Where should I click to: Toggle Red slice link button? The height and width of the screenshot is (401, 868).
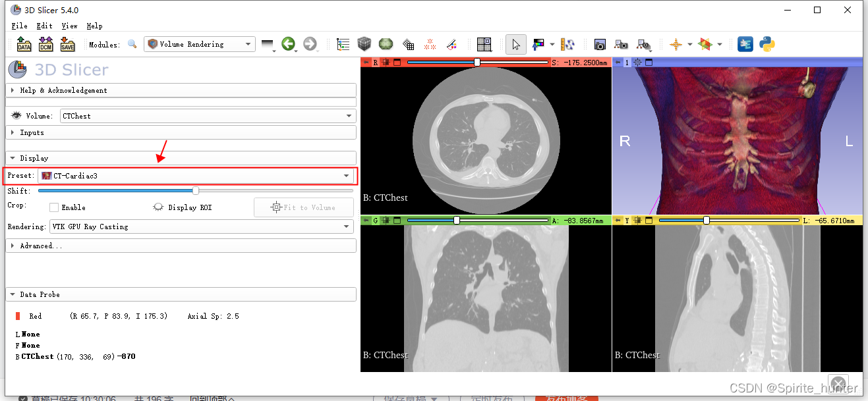[x=386, y=63]
